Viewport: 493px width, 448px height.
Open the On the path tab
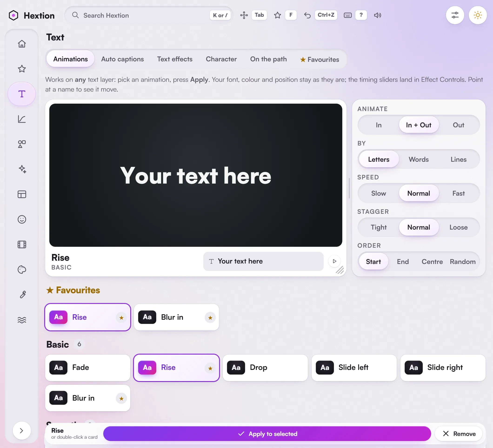point(268,59)
